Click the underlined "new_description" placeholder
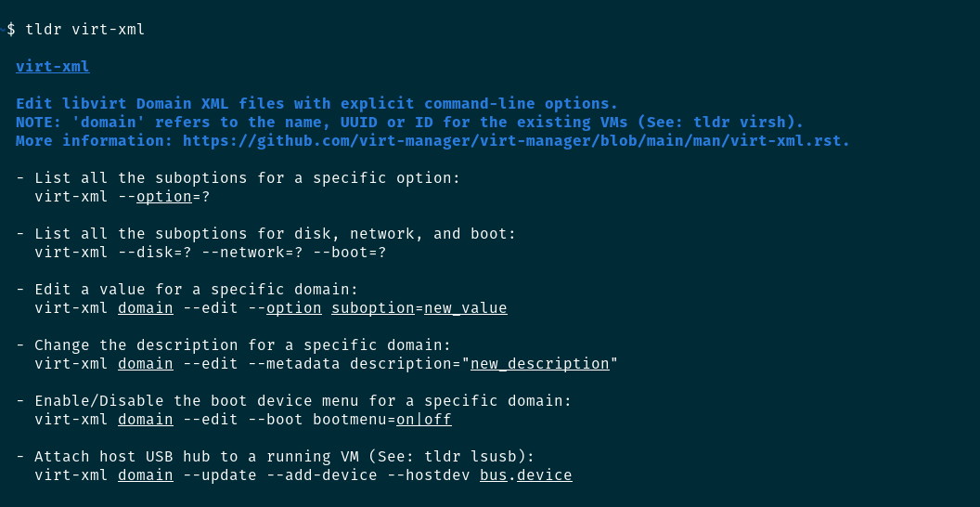 539,364
